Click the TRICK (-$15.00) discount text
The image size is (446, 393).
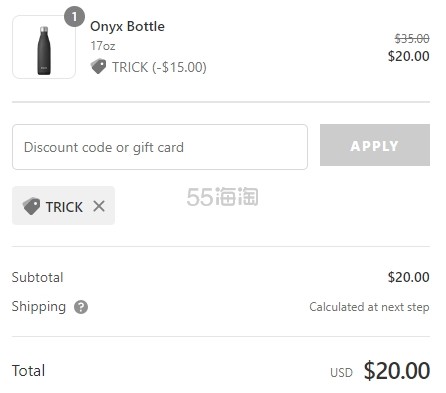coord(159,67)
